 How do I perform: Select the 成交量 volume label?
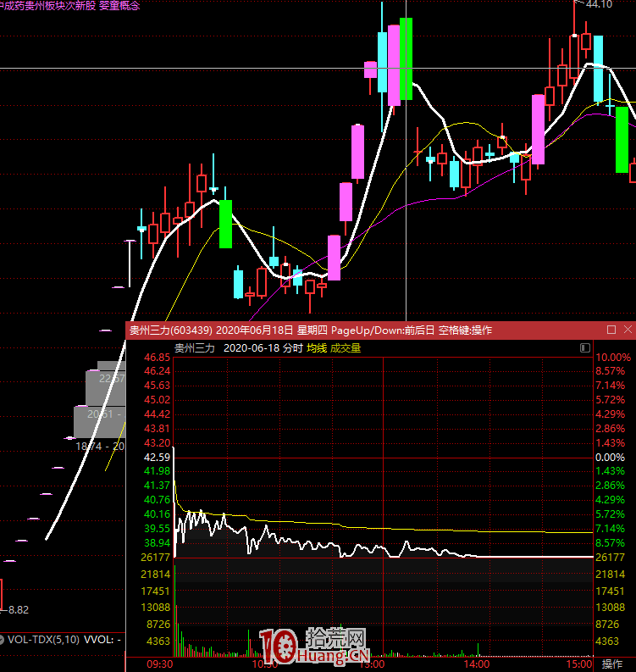346,348
